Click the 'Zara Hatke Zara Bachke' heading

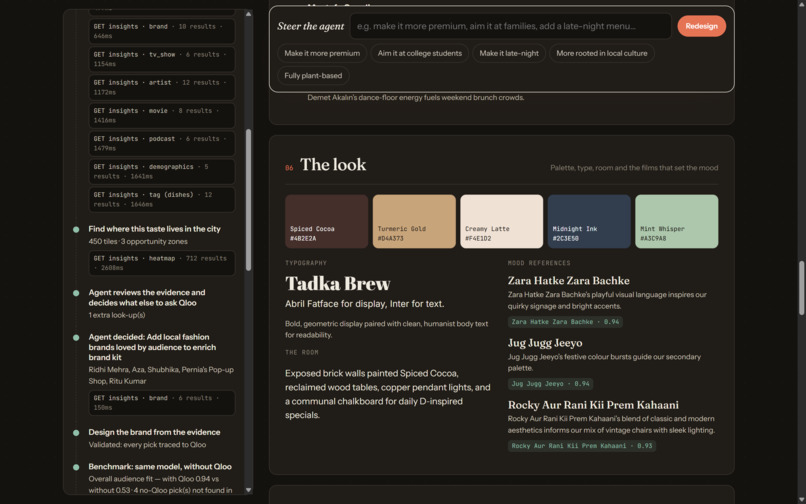pos(569,280)
